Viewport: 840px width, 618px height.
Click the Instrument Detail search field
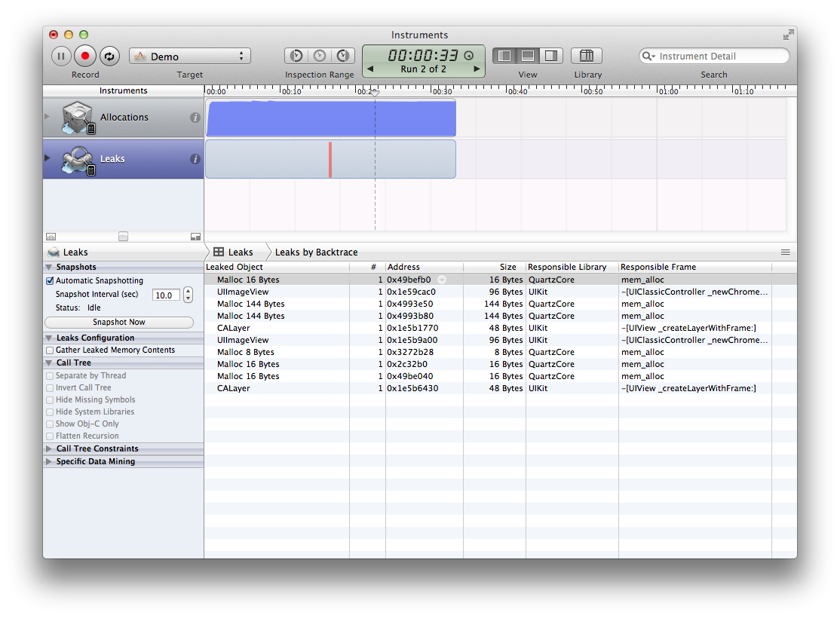click(x=719, y=57)
